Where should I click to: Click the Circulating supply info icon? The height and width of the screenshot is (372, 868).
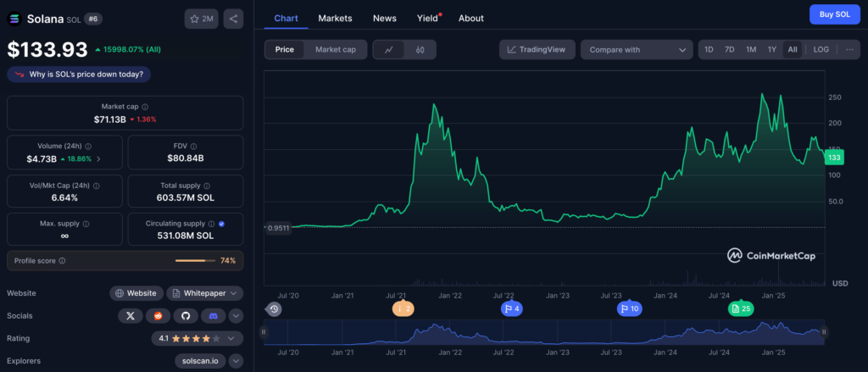click(211, 224)
